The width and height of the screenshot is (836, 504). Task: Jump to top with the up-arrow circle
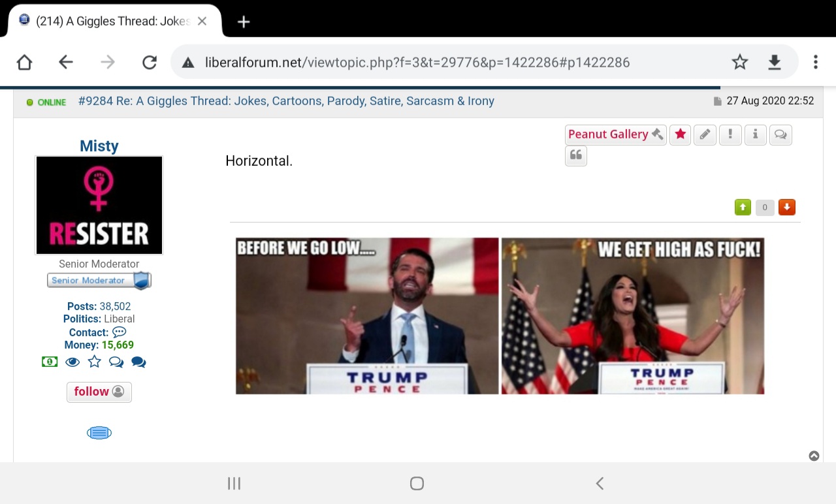tap(814, 456)
